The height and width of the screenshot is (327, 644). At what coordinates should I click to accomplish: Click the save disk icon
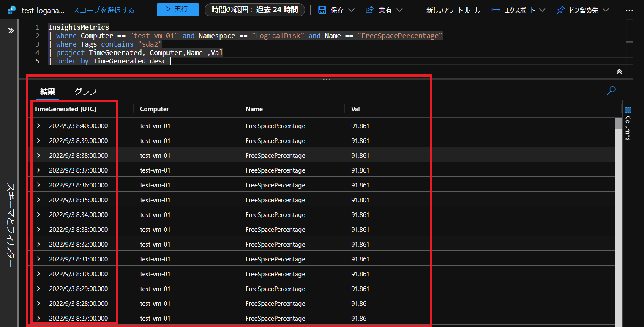click(322, 10)
